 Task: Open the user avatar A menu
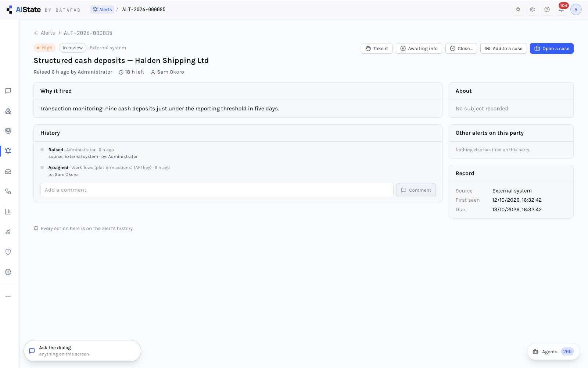[576, 10]
